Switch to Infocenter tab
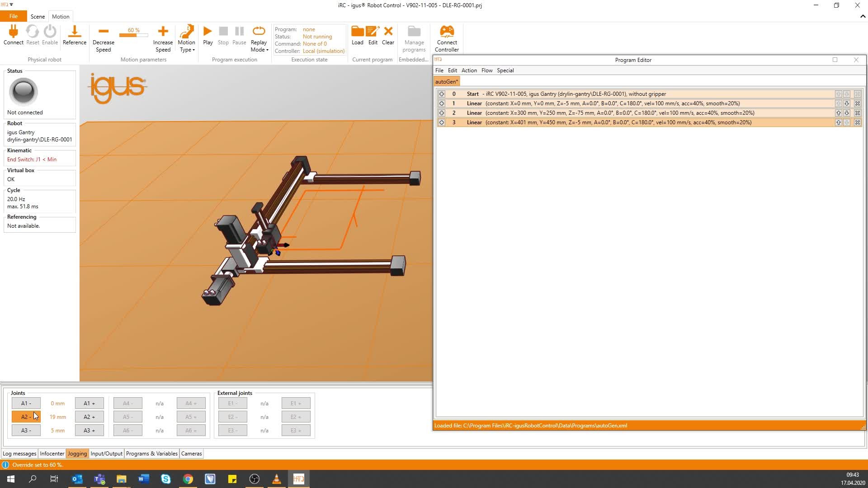Viewport: 868px width, 488px height. tap(52, 454)
